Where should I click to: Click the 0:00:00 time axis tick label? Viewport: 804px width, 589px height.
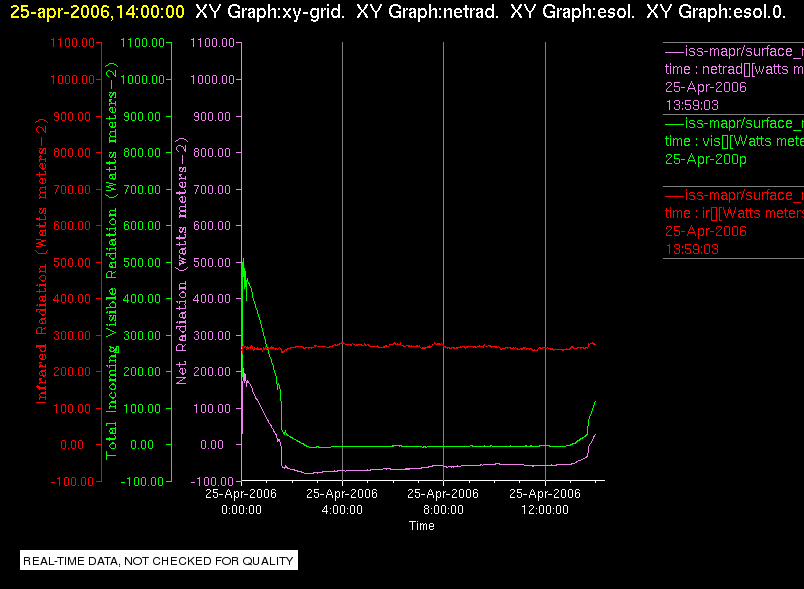[x=241, y=501]
